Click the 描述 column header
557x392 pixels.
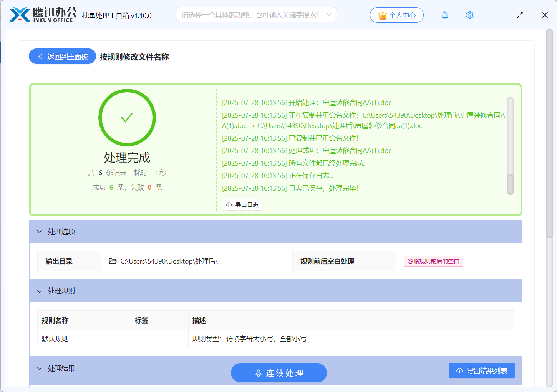pyautogui.click(x=351, y=320)
